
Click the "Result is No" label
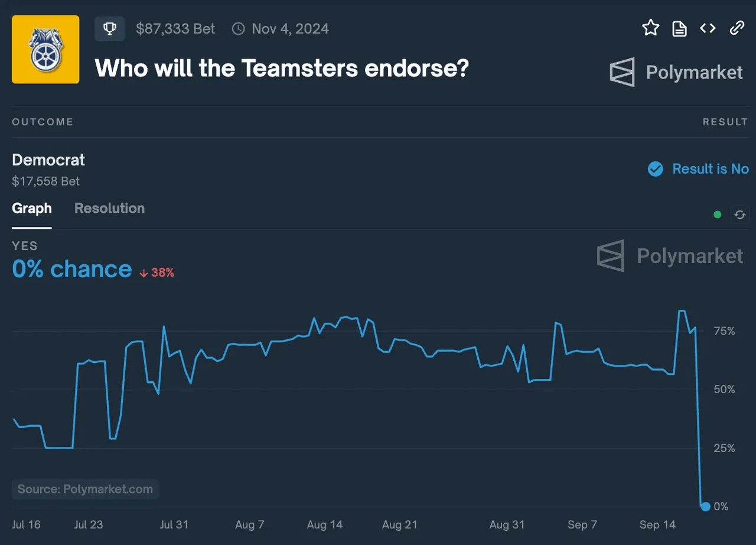point(711,169)
